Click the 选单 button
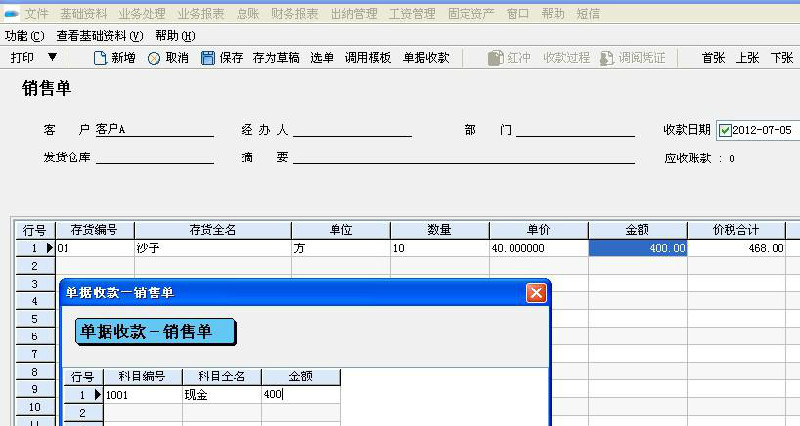This screenshot has height=426, width=800. click(x=322, y=58)
